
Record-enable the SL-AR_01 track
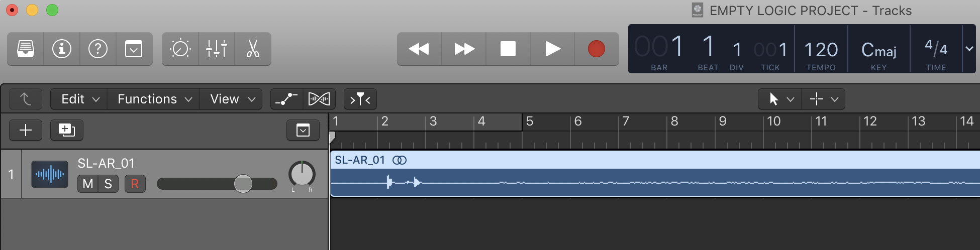pyautogui.click(x=135, y=184)
